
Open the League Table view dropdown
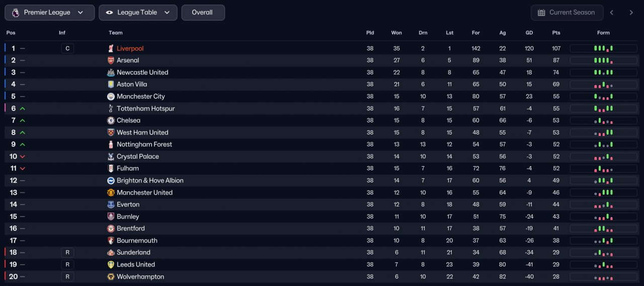[138, 13]
